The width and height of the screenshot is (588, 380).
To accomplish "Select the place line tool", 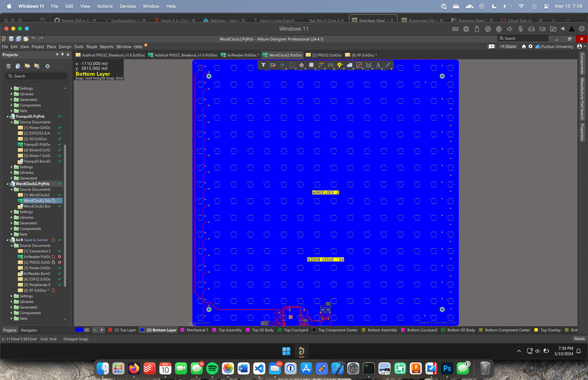I will (388, 65).
